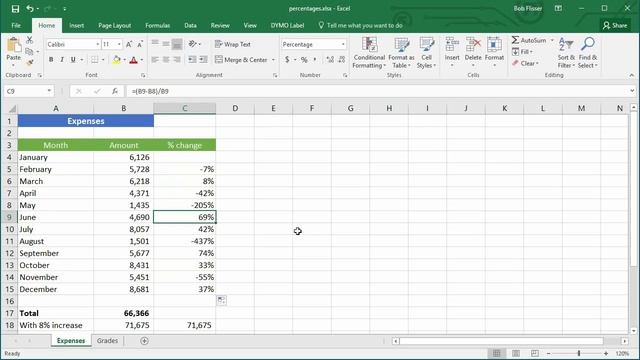
Task: Click the Select All corner triangle
Action: coord(12,109)
